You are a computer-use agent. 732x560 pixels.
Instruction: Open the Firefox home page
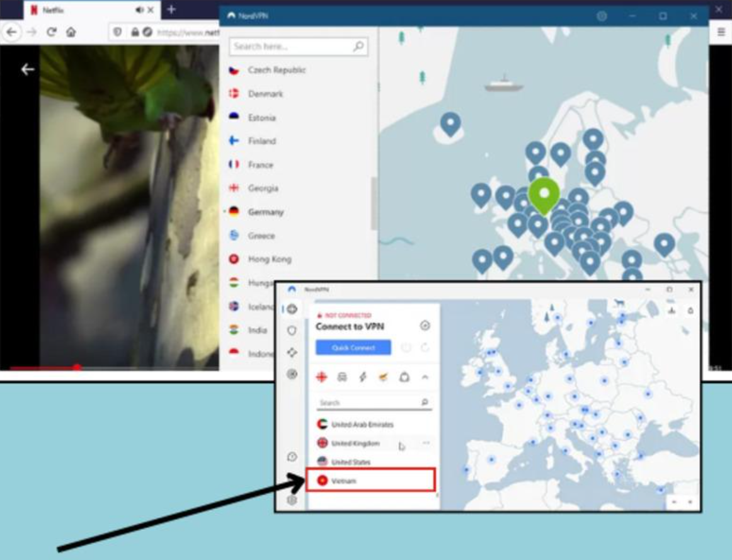click(71, 32)
